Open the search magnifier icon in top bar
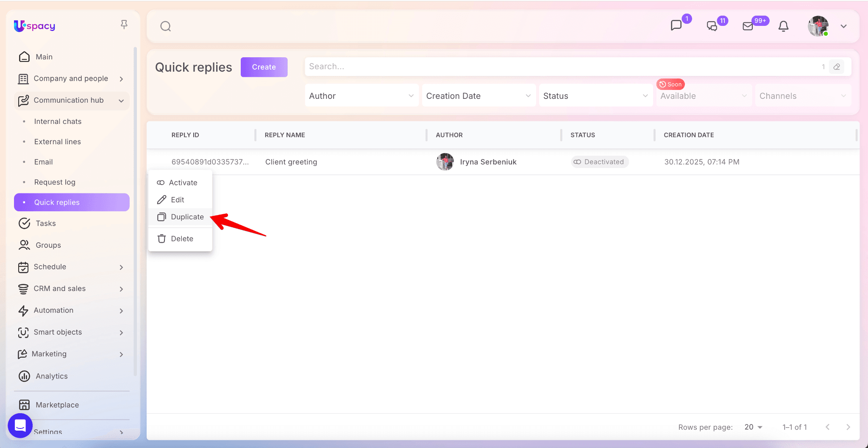This screenshot has width=868, height=448. pos(165,26)
